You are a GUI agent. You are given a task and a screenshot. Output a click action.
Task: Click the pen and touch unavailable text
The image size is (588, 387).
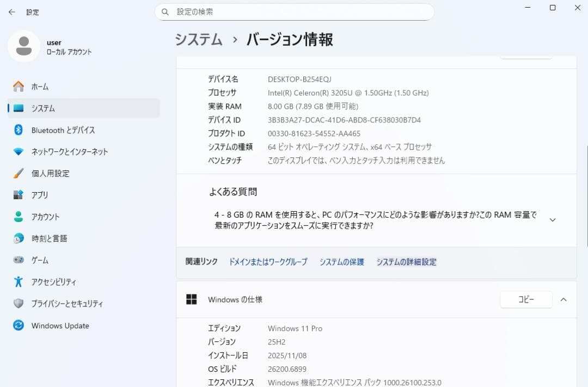tap(356, 161)
